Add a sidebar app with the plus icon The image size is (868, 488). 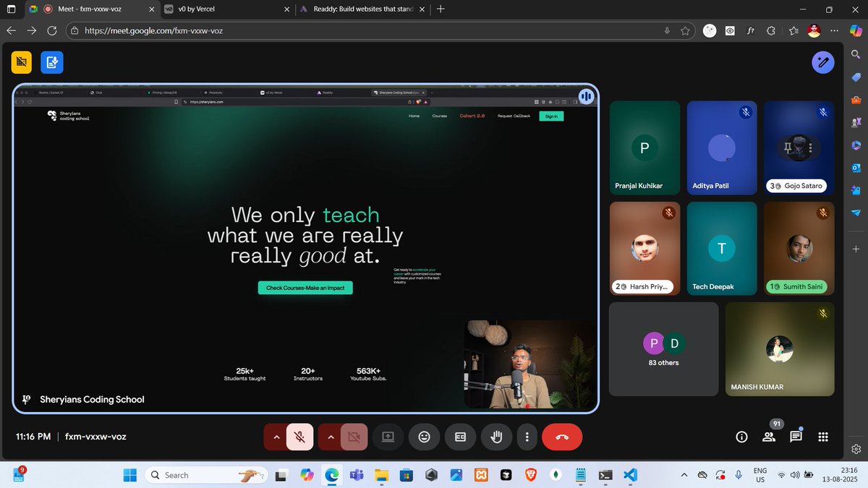point(856,249)
